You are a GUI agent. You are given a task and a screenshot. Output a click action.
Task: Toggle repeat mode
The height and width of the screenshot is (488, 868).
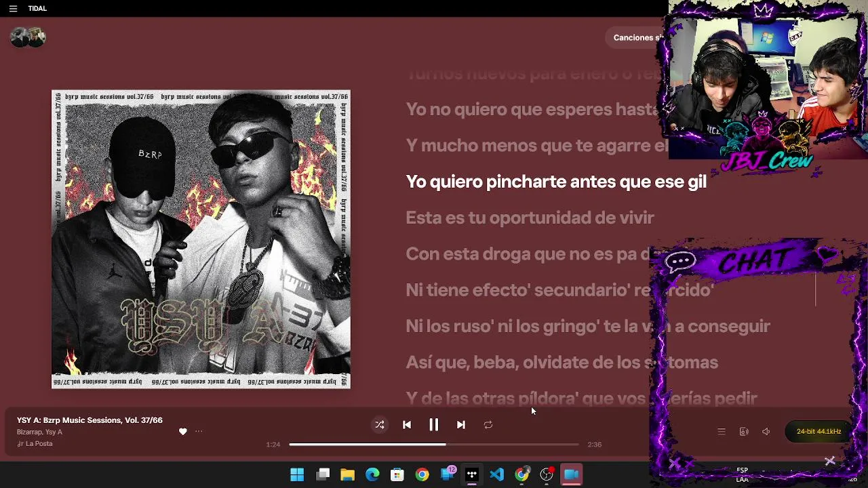coord(488,425)
